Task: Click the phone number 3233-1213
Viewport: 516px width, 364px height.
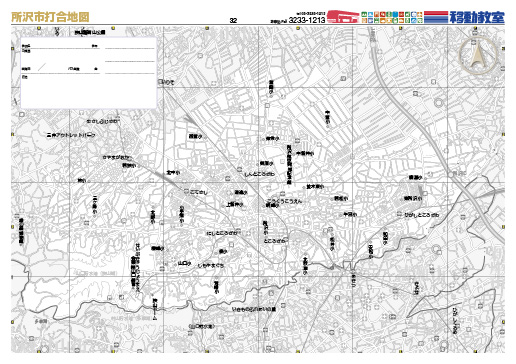Action: point(307,20)
